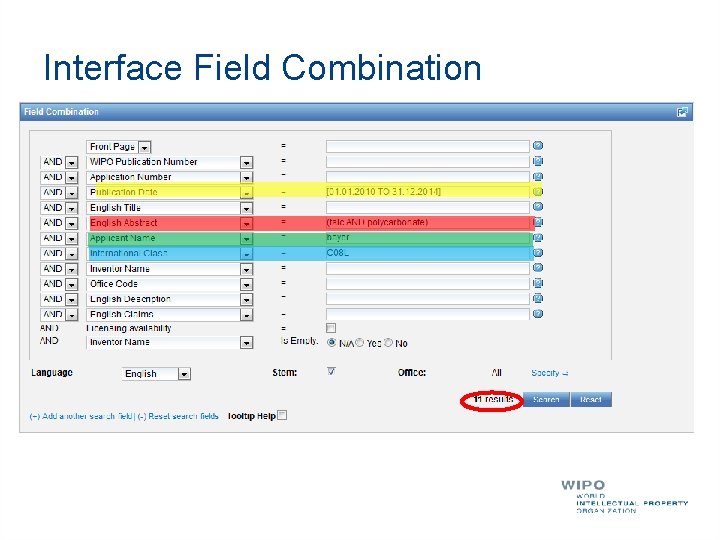This screenshot has width=720, height=540.
Task: Tick the Licensing availability checkbox
Action: 331,328
